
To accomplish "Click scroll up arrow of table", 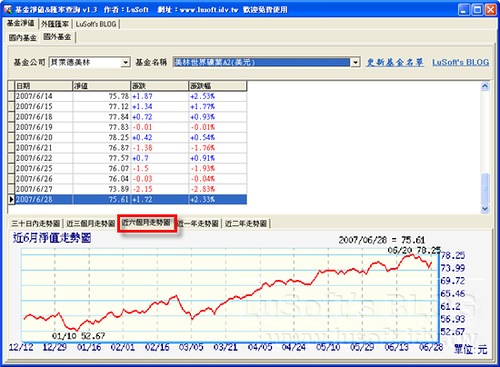I will pyautogui.click(x=485, y=87).
